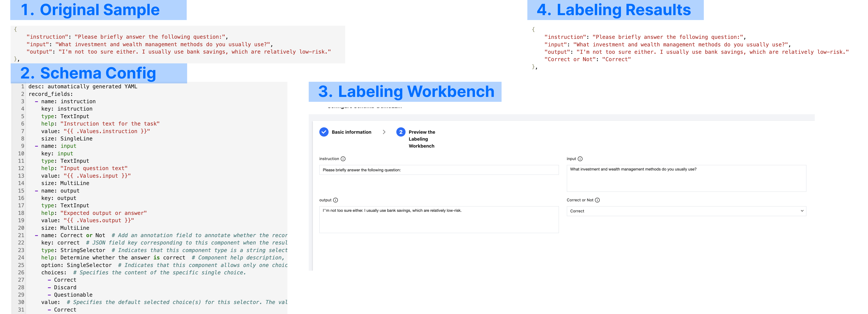
Task: Click the info icon beside the instruction label
Action: pyautogui.click(x=343, y=159)
